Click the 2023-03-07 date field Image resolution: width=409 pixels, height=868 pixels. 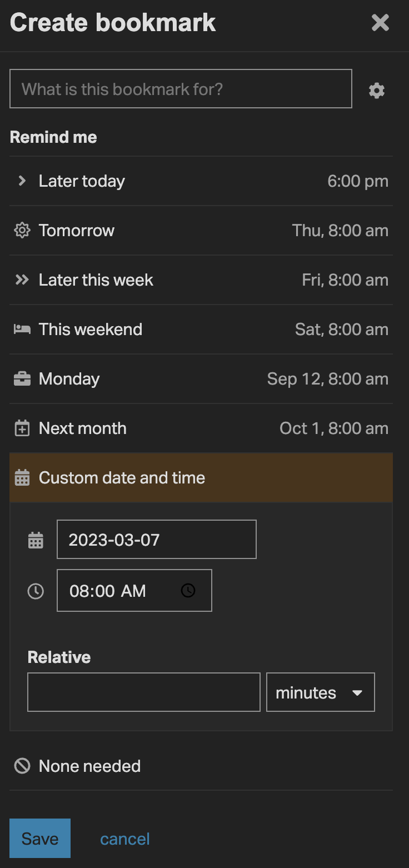click(156, 540)
